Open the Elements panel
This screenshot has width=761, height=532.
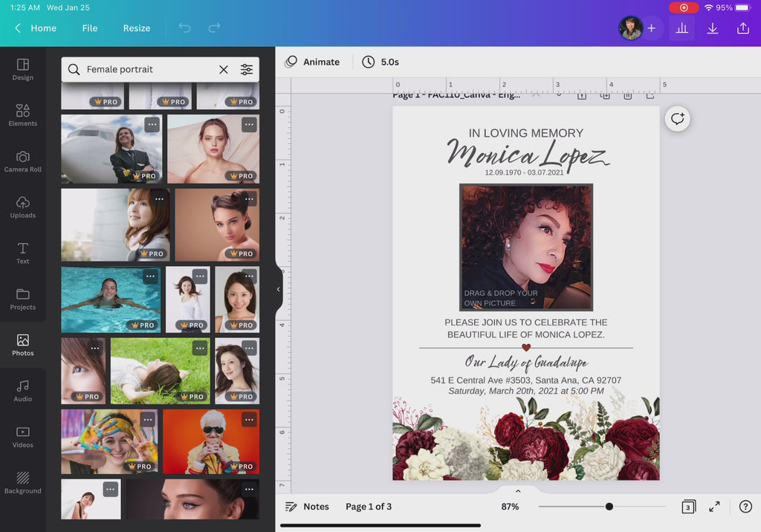pyautogui.click(x=23, y=115)
